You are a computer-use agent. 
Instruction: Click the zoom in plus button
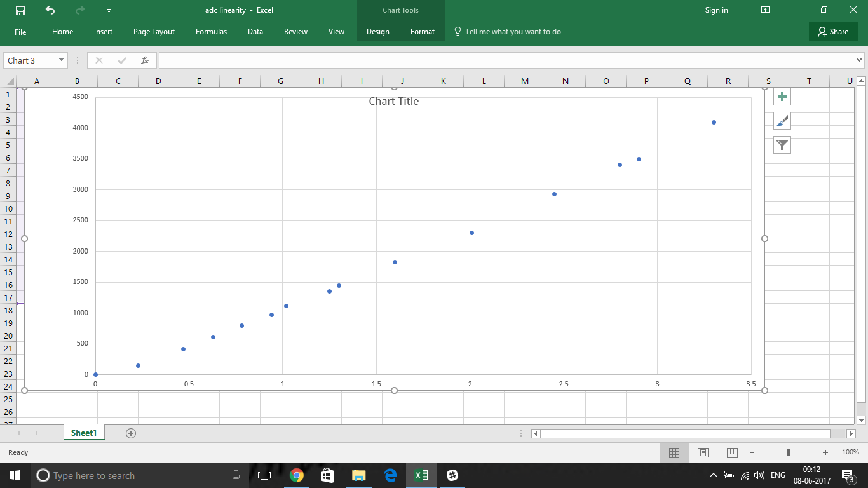coord(825,452)
